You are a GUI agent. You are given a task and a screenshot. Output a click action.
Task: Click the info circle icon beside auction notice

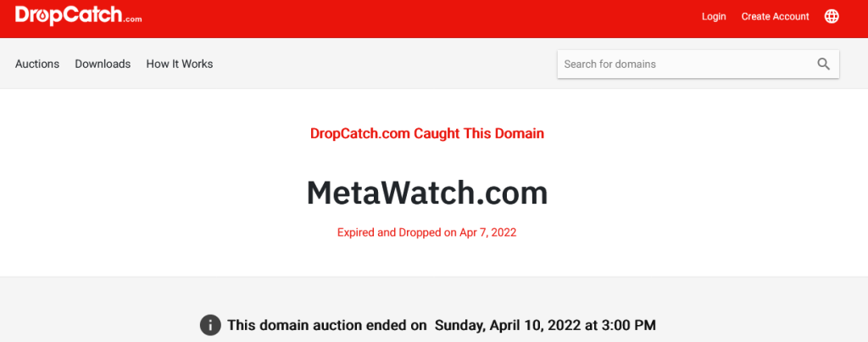210,325
